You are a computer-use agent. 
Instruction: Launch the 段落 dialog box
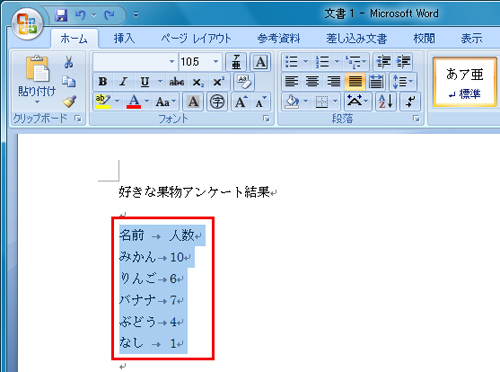click(x=416, y=118)
